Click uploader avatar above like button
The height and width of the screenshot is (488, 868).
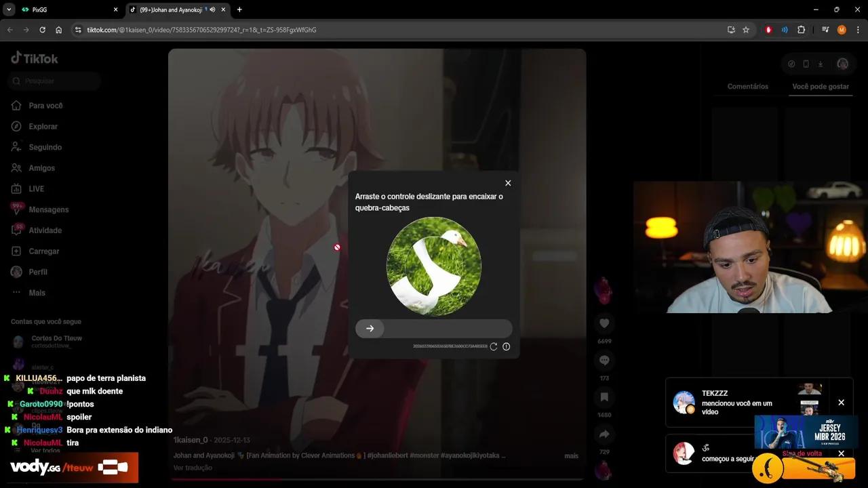[603, 290]
